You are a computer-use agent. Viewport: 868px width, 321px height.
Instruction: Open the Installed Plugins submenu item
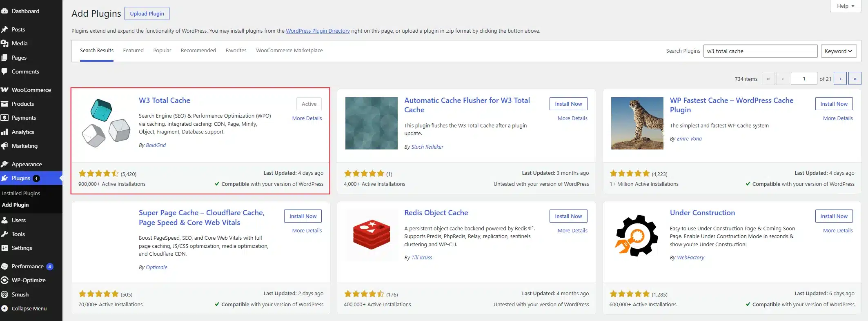click(x=21, y=193)
